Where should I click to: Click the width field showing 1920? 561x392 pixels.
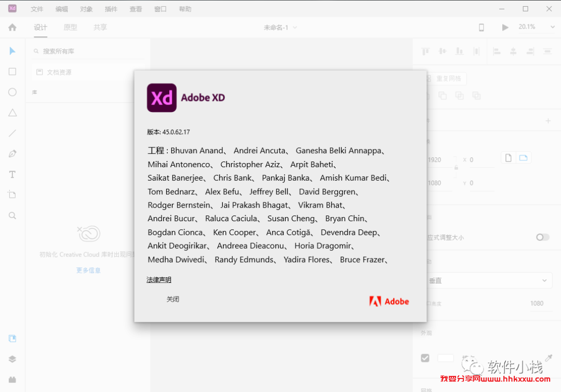441,160
